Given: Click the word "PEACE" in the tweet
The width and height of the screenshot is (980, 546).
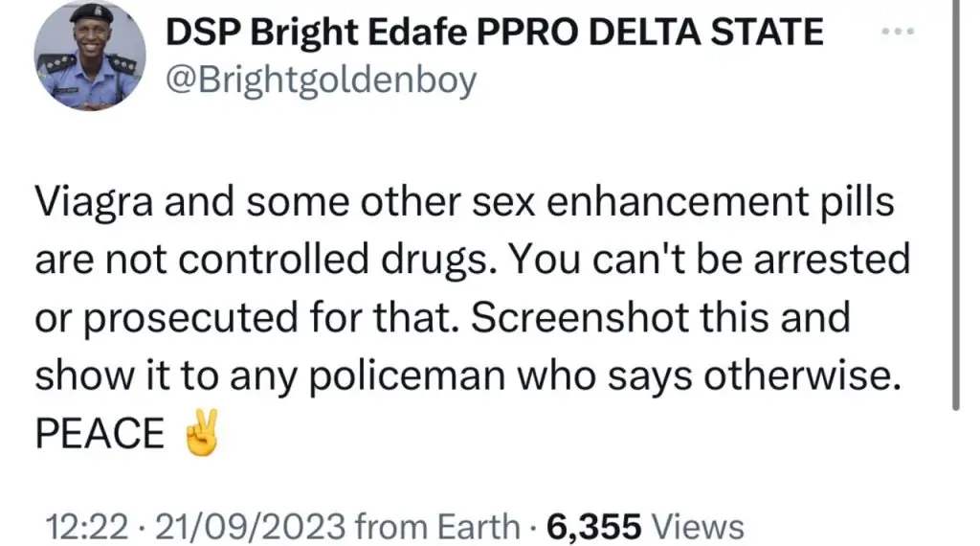Looking at the screenshot, I should (100, 435).
